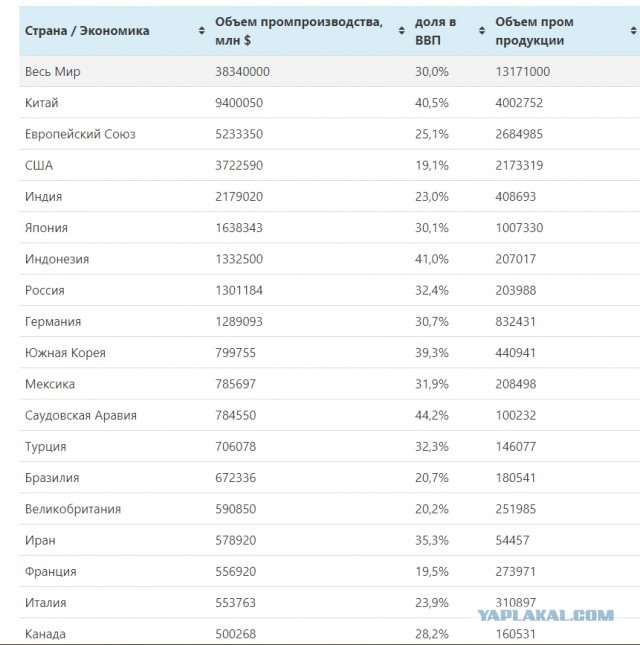Click the доля в ВВП header
This screenshot has height=645, width=640.
tap(435, 31)
